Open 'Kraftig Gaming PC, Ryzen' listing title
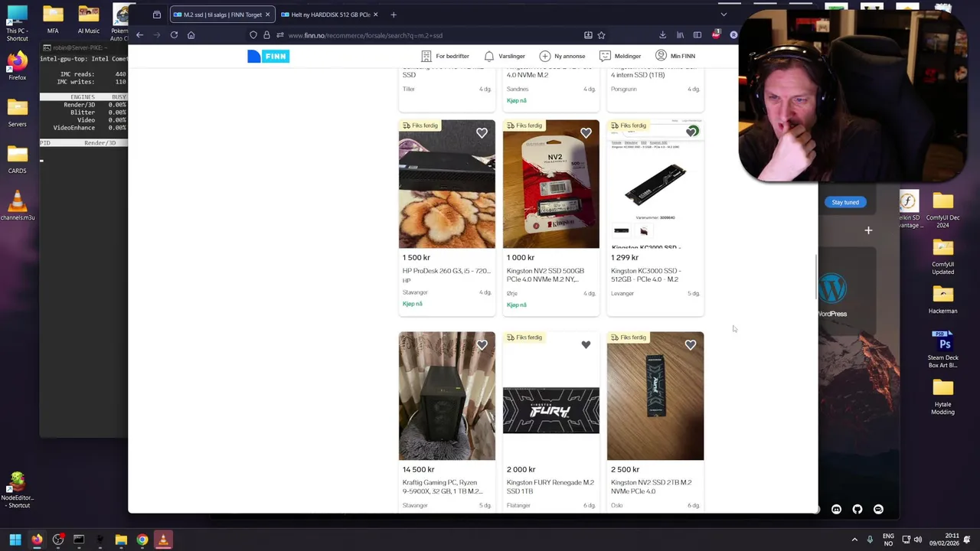Screen dimensions: 980x551 pos(442,487)
